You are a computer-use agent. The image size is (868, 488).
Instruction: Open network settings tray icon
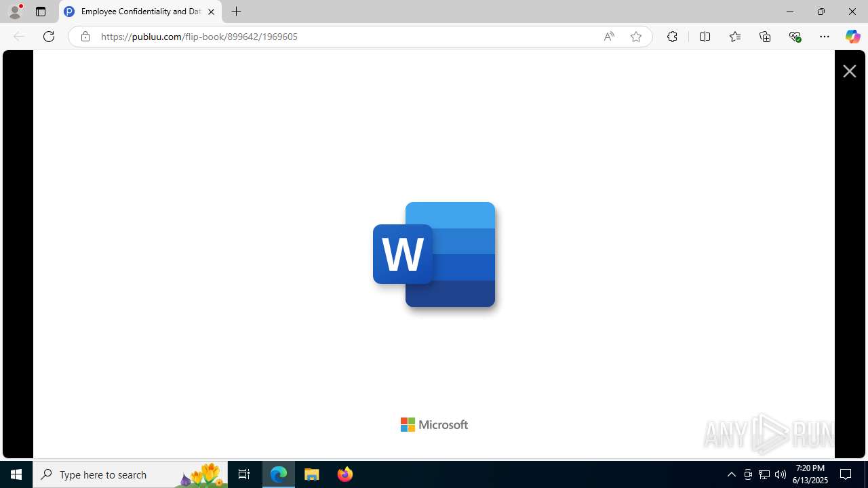(x=764, y=474)
